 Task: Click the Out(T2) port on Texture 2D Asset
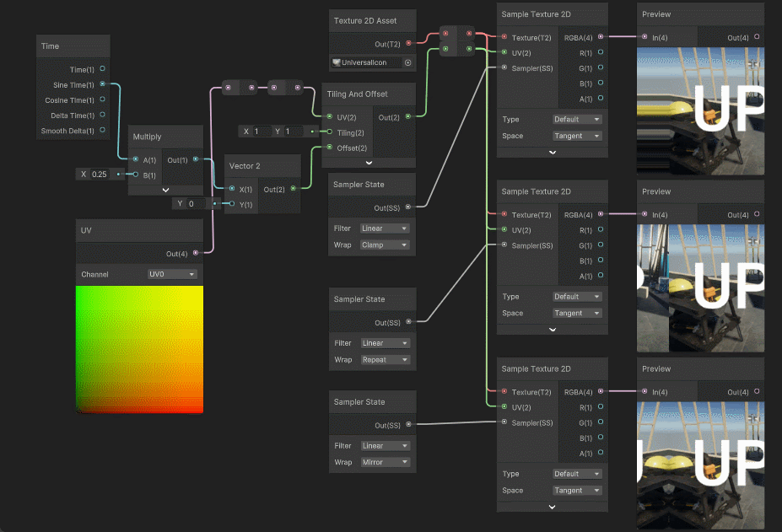click(409, 44)
